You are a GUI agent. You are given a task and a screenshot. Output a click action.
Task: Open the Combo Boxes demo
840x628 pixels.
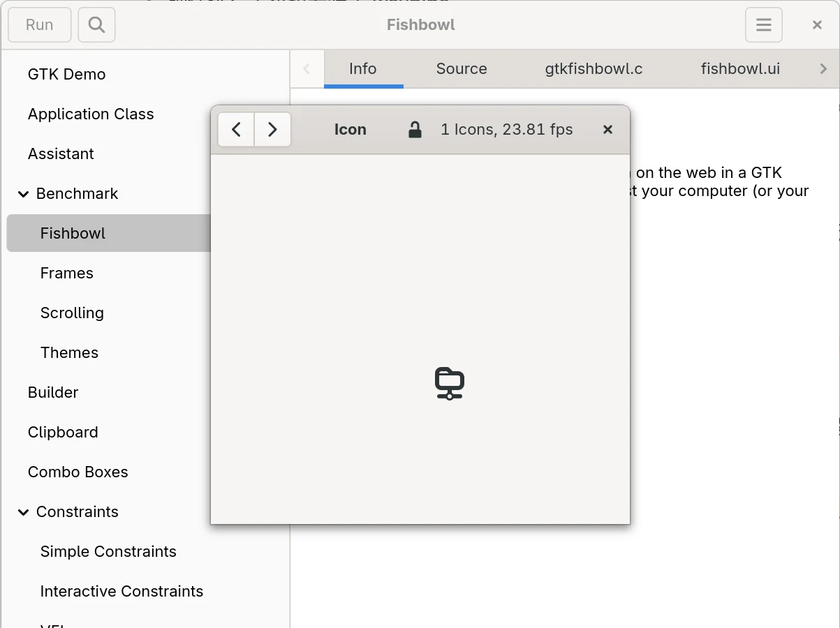coord(78,472)
